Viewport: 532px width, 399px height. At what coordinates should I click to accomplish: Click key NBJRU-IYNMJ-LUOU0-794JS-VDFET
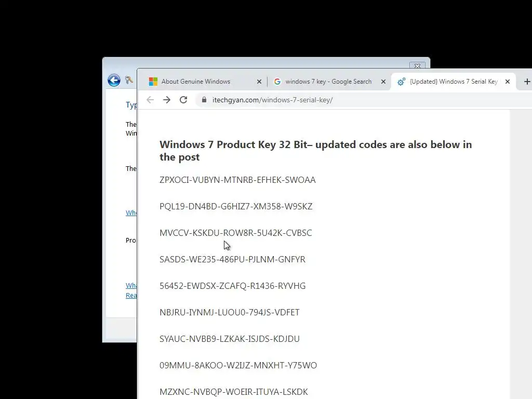[x=229, y=312]
